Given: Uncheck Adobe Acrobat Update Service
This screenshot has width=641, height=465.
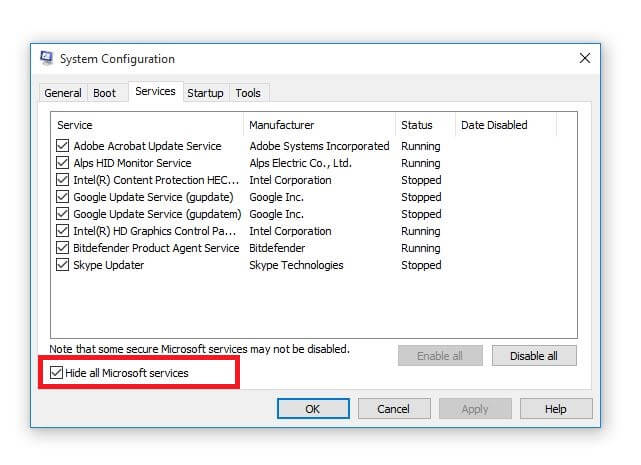Looking at the screenshot, I should 63,146.
